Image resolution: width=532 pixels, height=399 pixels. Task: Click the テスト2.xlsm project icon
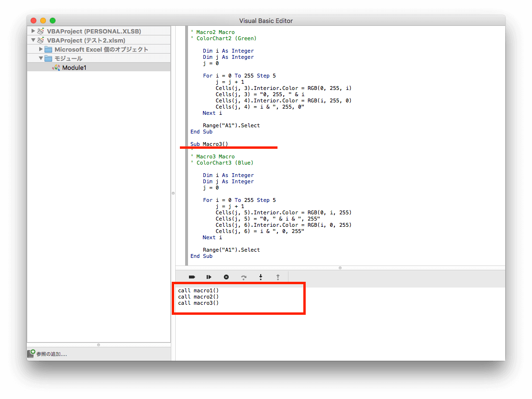tap(40, 40)
